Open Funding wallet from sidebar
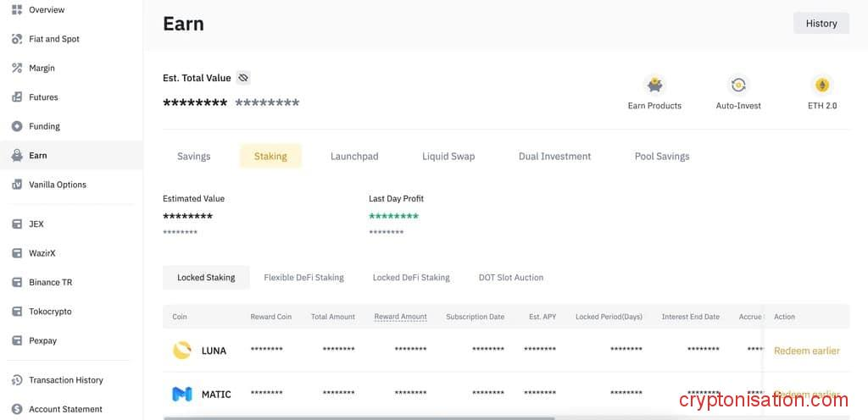868x420 pixels. pos(44,126)
